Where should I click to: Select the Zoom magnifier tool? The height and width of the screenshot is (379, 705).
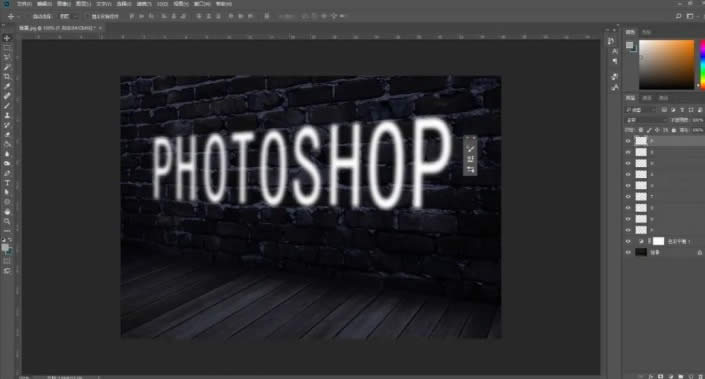[7, 221]
